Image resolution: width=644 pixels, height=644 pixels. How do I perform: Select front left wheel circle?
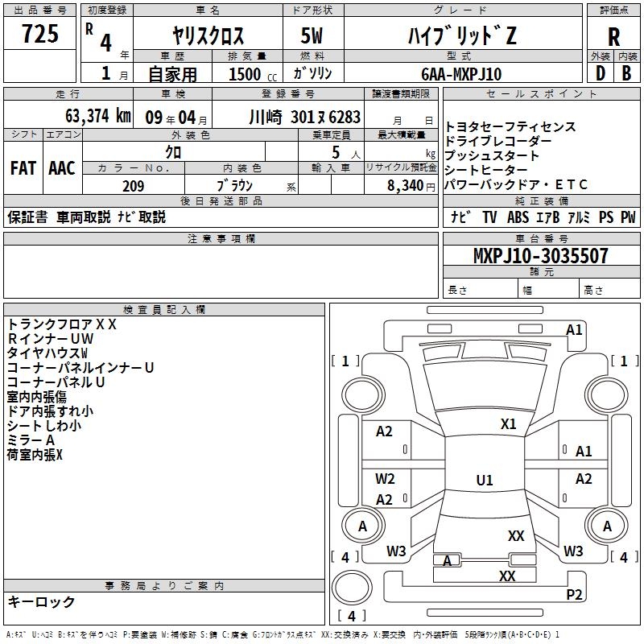point(363,395)
